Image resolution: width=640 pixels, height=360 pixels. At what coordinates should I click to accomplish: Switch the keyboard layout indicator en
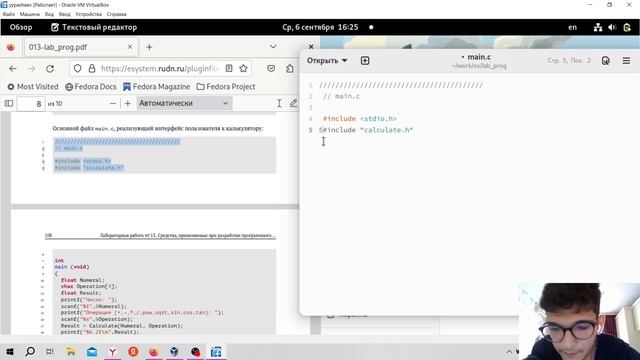(x=573, y=27)
